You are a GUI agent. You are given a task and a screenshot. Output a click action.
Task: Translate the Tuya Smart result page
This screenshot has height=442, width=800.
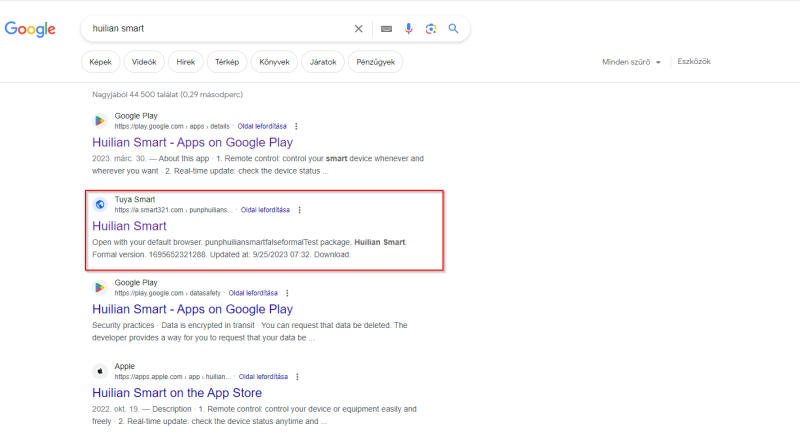(x=265, y=210)
